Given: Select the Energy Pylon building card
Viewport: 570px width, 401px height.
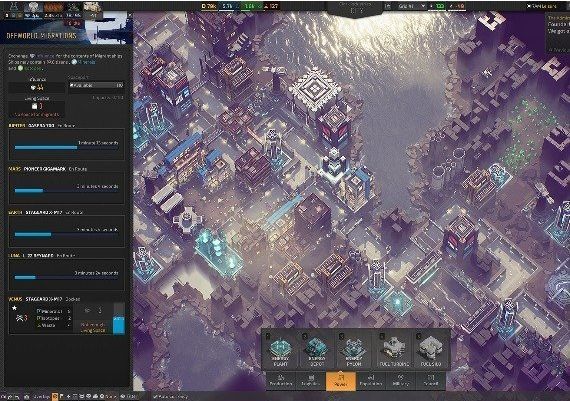Looking at the screenshot, I should [x=353, y=349].
